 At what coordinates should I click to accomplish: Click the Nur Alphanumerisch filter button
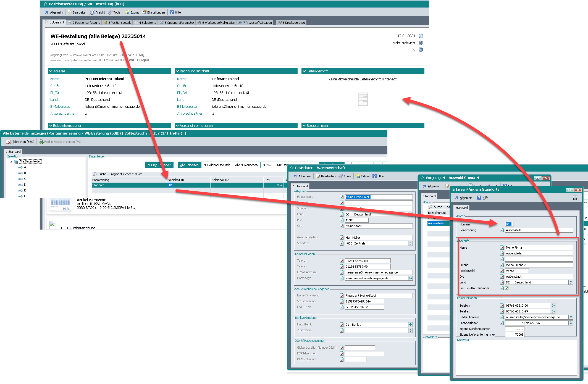click(x=217, y=165)
